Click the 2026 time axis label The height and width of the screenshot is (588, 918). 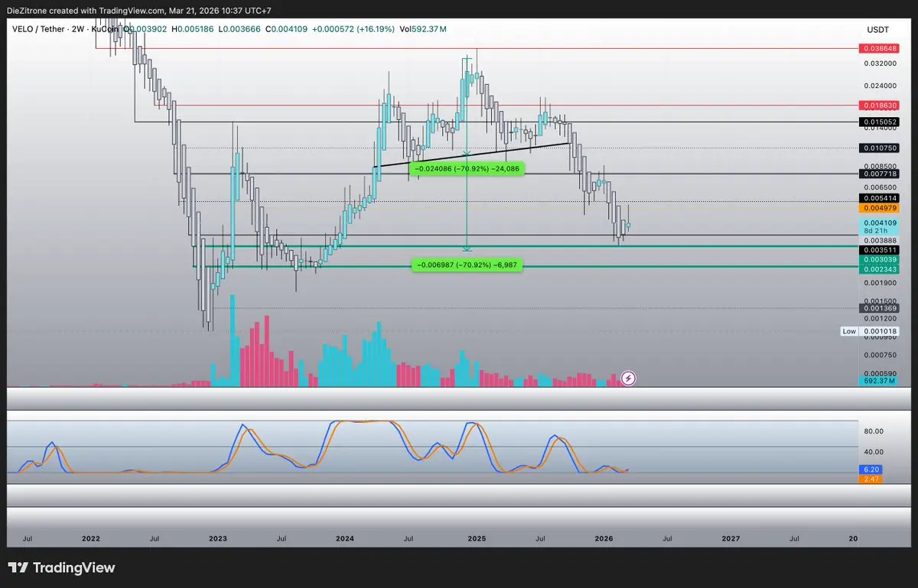[x=604, y=538]
